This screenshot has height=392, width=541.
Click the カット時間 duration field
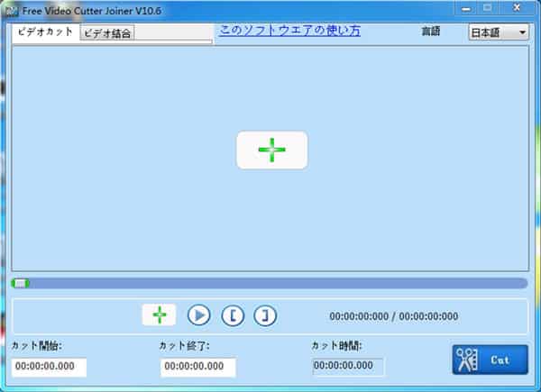[x=348, y=366]
